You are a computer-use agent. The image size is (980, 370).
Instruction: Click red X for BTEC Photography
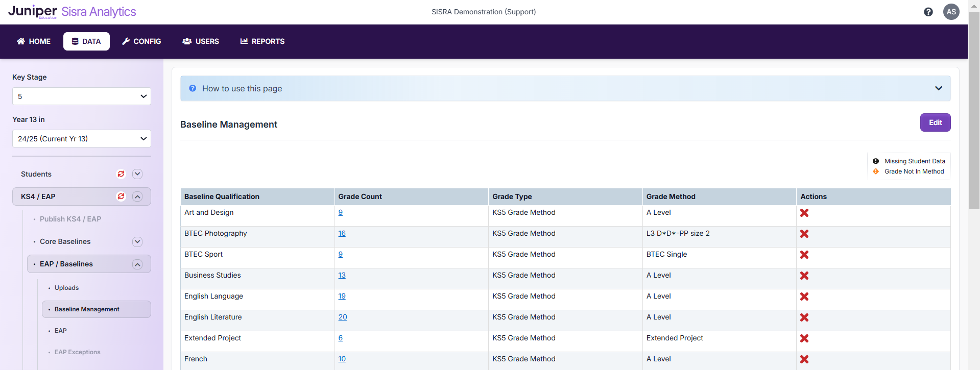point(804,234)
